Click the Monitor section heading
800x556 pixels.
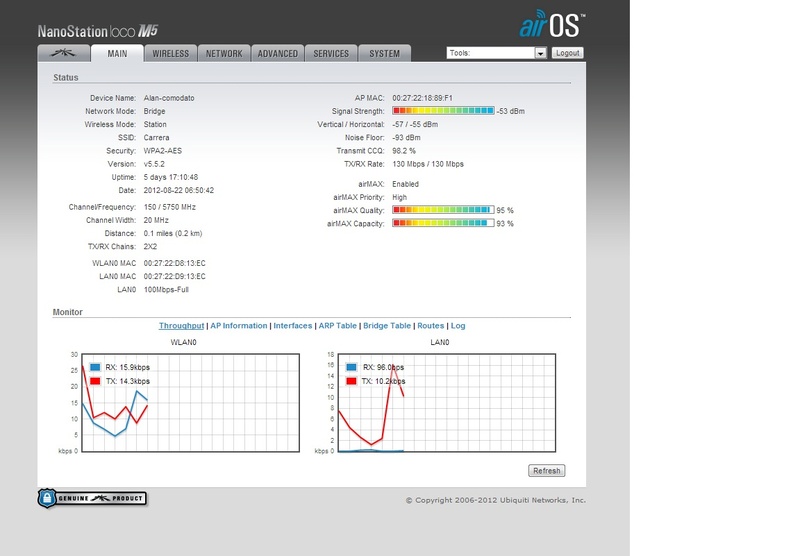pos(67,312)
